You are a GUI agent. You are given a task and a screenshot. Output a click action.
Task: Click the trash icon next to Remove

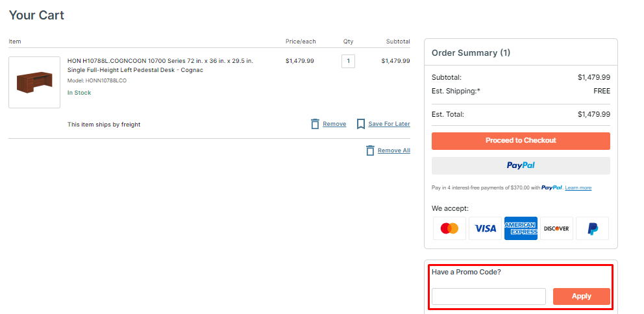click(315, 124)
